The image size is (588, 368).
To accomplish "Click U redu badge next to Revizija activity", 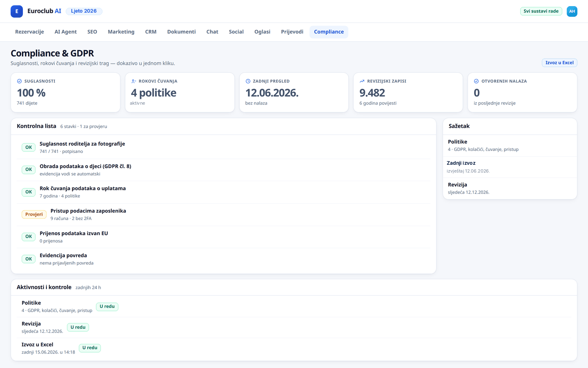I will 78,328.
